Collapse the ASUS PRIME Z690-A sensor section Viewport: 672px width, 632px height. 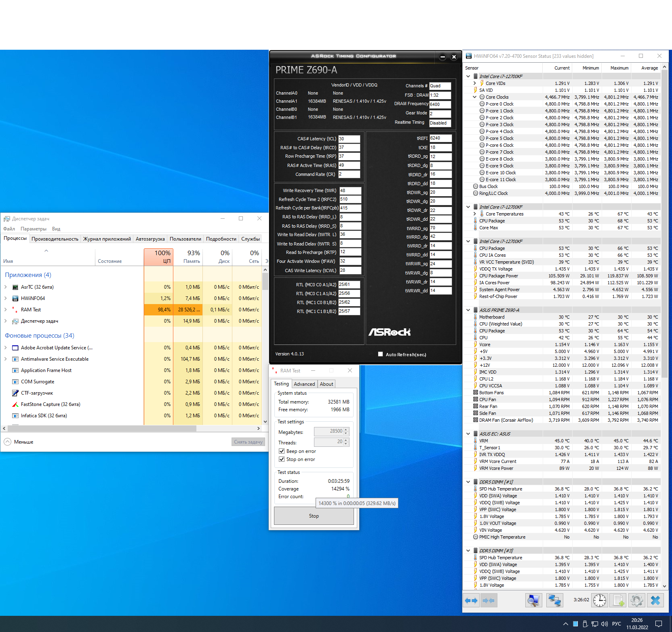[x=468, y=310]
